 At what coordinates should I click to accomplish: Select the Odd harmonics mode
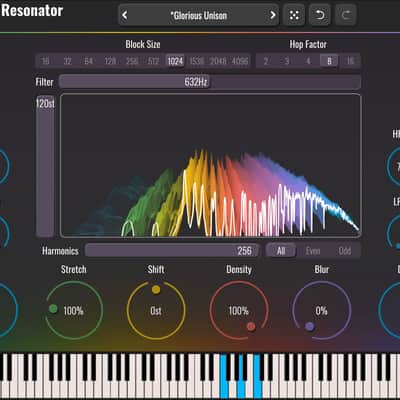(x=345, y=251)
